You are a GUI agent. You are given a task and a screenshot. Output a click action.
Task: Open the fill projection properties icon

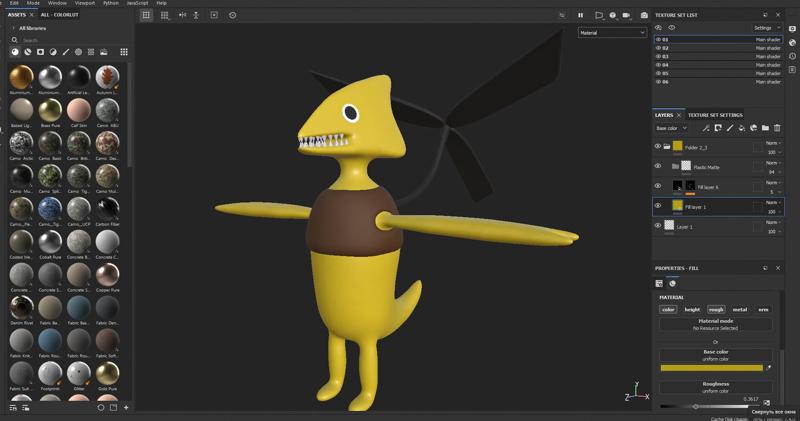click(659, 283)
